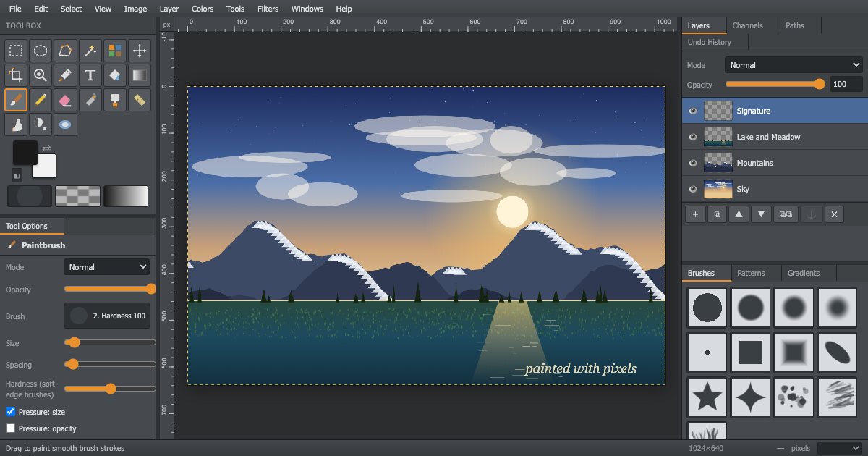The image size is (868, 456).
Task: Select the Clone stamp tool
Action: point(114,100)
